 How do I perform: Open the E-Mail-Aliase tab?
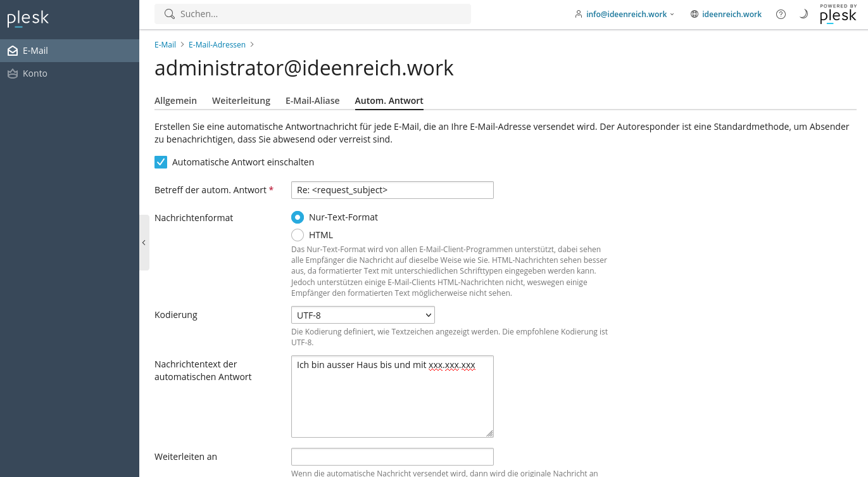click(313, 101)
